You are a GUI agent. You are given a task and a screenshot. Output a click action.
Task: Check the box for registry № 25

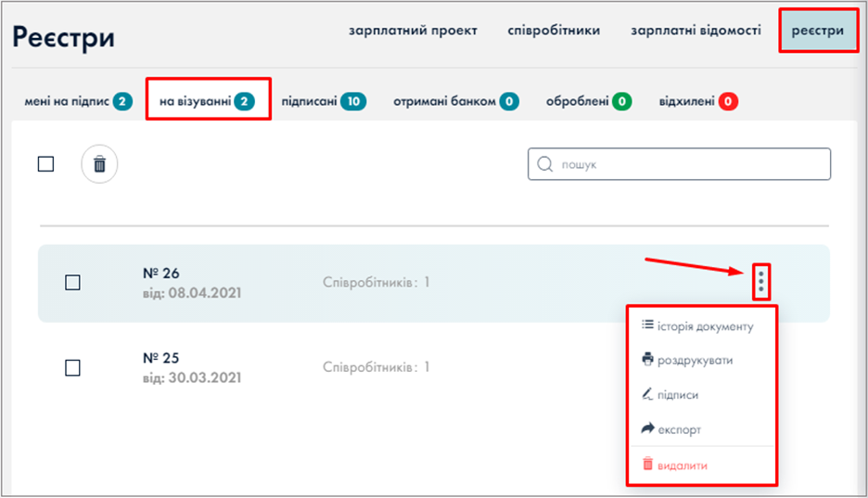click(x=72, y=367)
